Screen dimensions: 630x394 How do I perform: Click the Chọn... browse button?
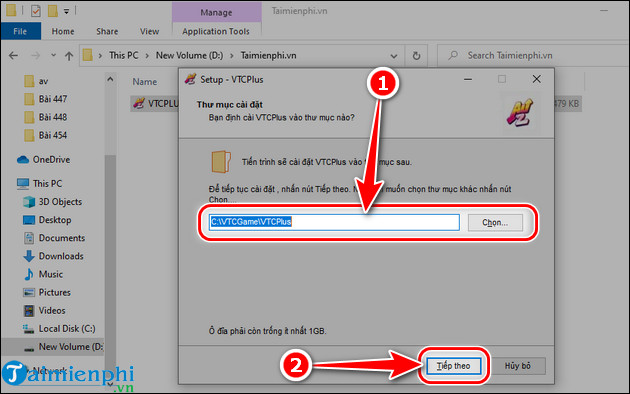pos(495,223)
